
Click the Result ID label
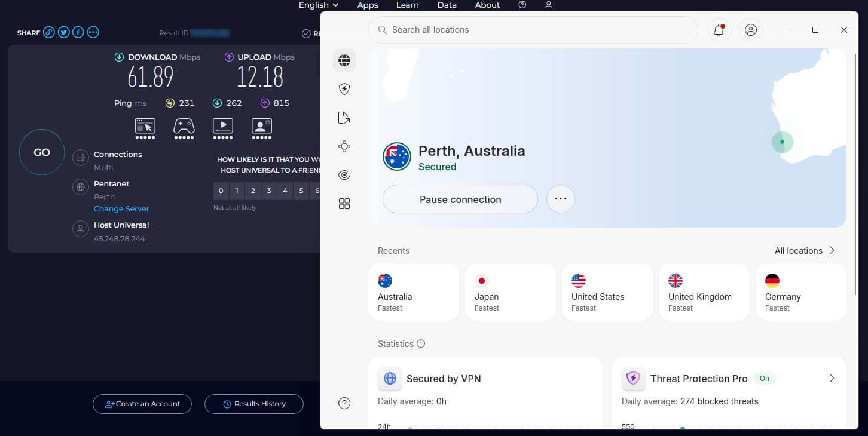[174, 33]
